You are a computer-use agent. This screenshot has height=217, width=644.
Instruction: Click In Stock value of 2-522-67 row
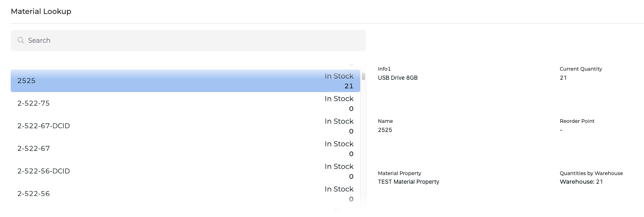tap(351, 154)
